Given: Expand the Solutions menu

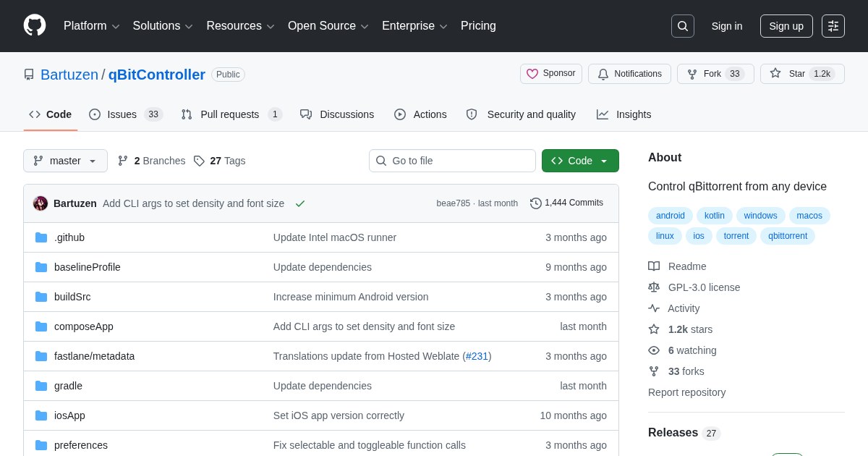Looking at the screenshot, I should pos(163,26).
